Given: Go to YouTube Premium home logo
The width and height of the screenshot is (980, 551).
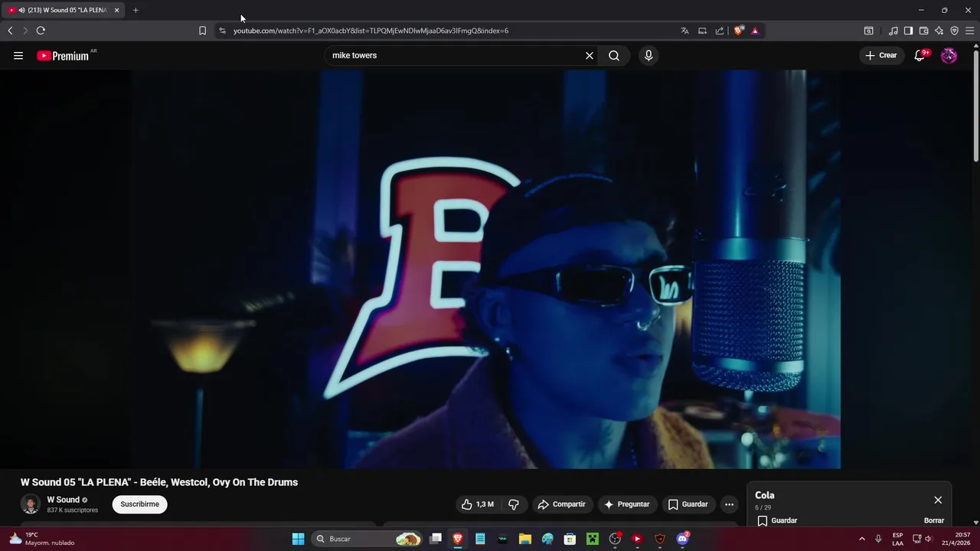Looking at the screenshot, I should click(x=63, y=56).
